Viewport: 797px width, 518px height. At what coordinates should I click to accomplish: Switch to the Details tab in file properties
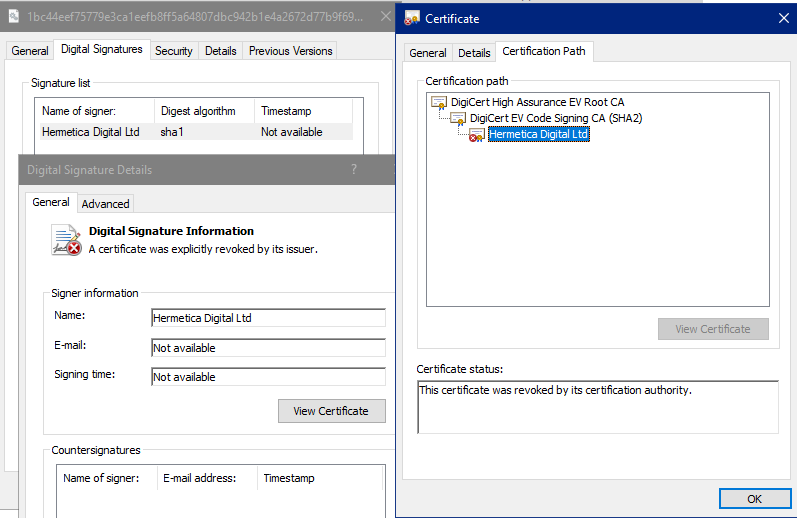[221, 51]
